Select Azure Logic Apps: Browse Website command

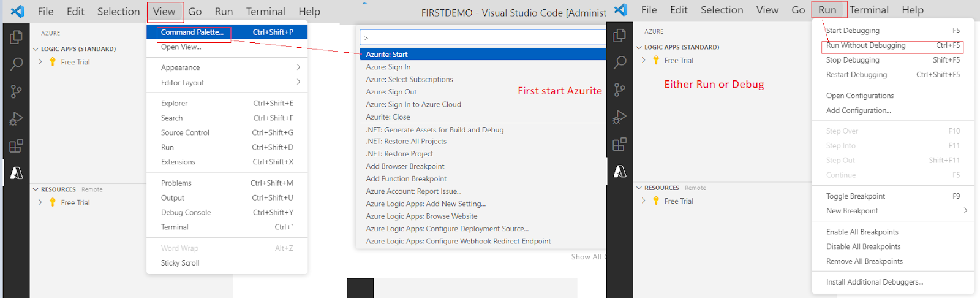[x=483, y=216]
